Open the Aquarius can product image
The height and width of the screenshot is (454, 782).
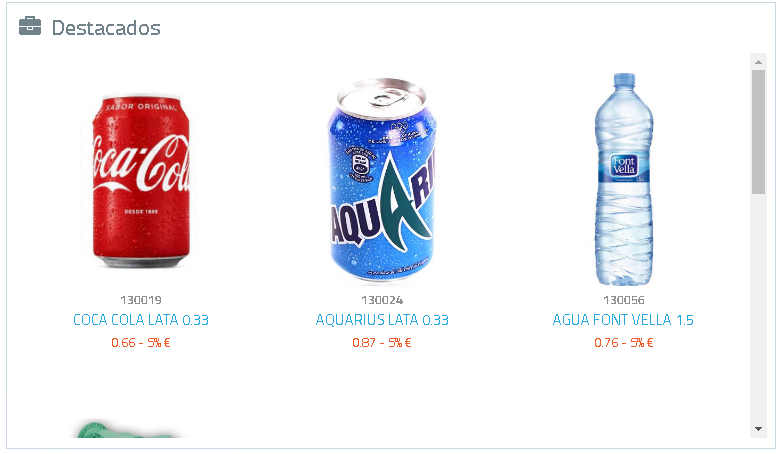coord(382,180)
